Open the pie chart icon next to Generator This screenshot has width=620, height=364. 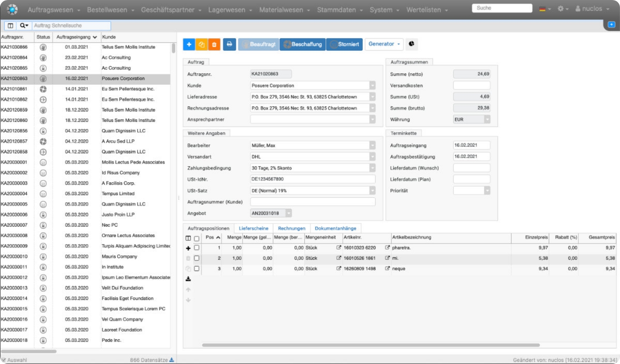tap(411, 44)
